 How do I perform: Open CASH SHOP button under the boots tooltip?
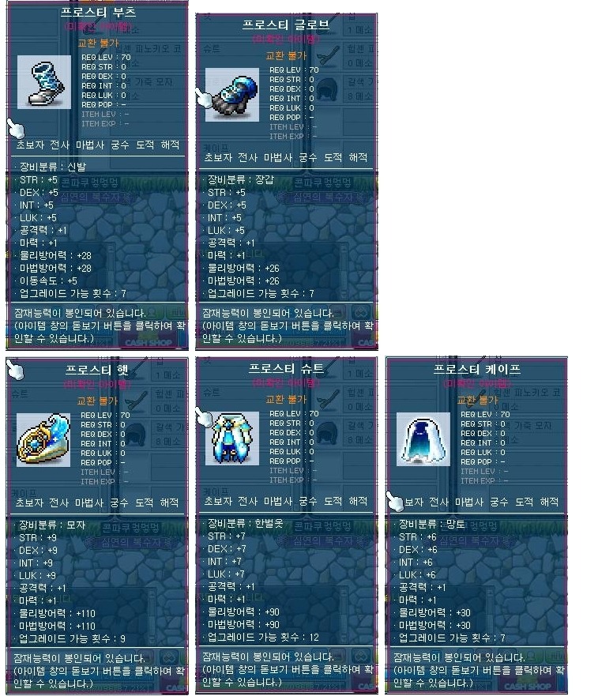(149, 342)
